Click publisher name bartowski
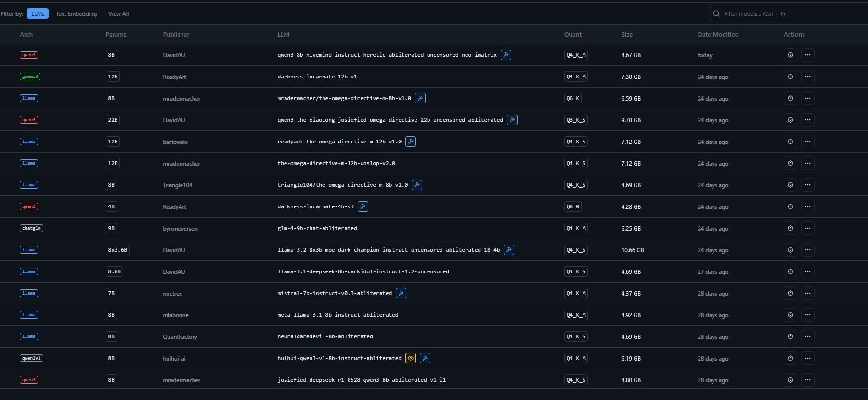Image resolution: width=868 pixels, height=400 pixels. pyautogui.click(x=175, y=142)
